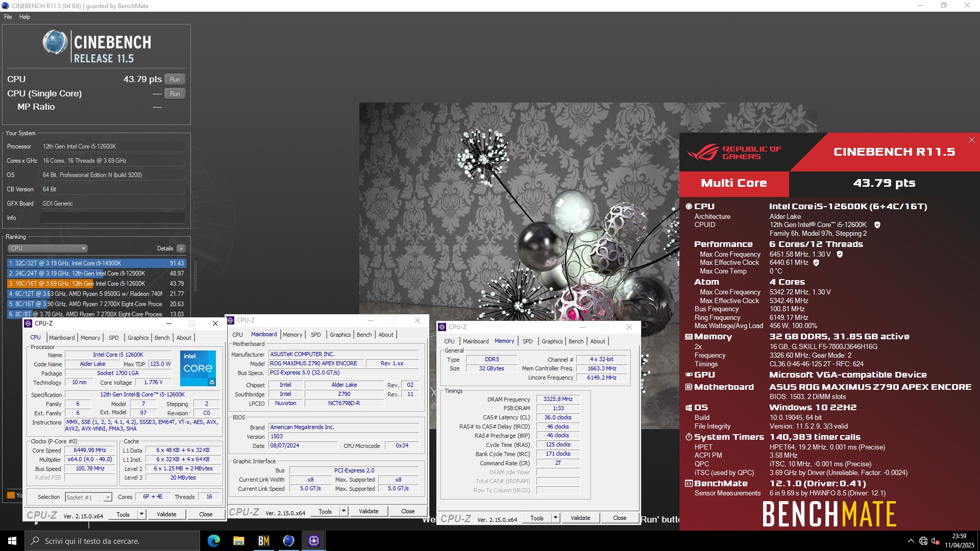The height and width of the screenshot is (551, 980).
Task: Click the GPU section icon in BenchMate
Action: (x=689, y=375)
